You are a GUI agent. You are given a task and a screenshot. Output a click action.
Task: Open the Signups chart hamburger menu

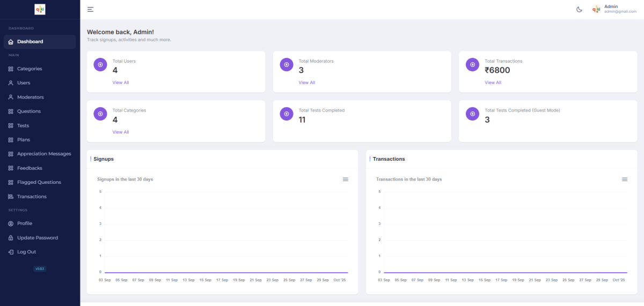pos(346,179)
